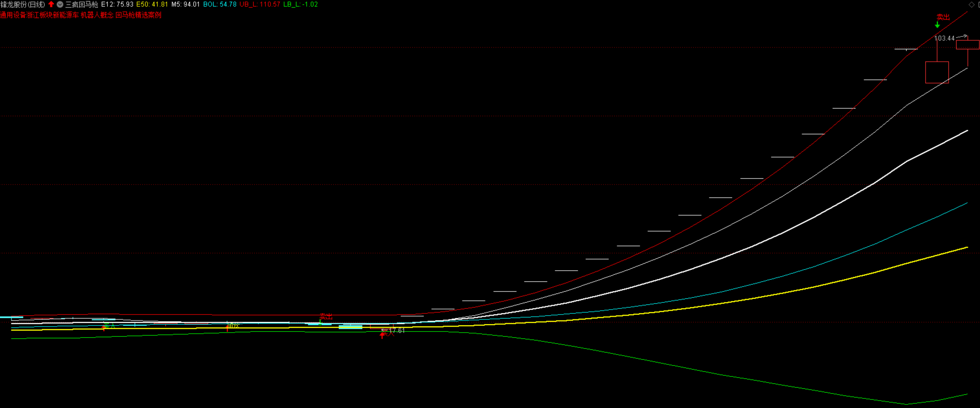Click the green LB_L: -1.02 label
Image resolution: width=980 pixels, height=408 pixels.
click(300, 4)
